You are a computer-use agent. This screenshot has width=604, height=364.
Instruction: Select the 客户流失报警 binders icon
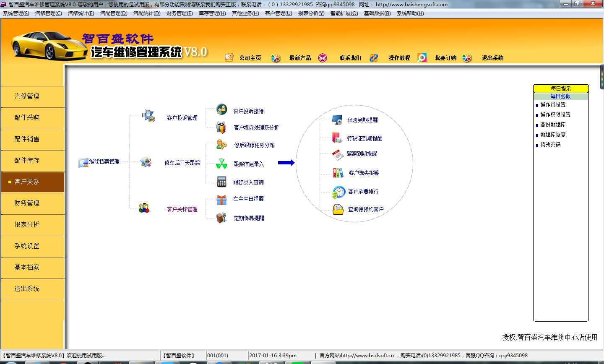[338, 173]
